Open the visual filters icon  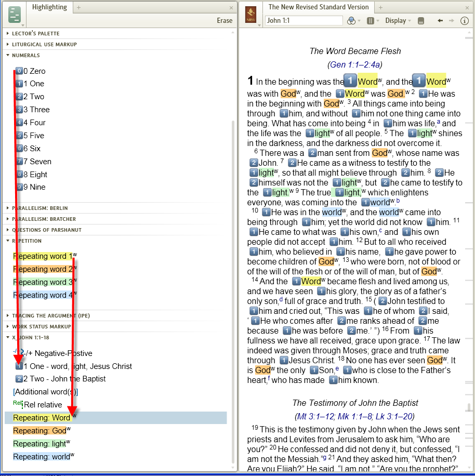351,21
